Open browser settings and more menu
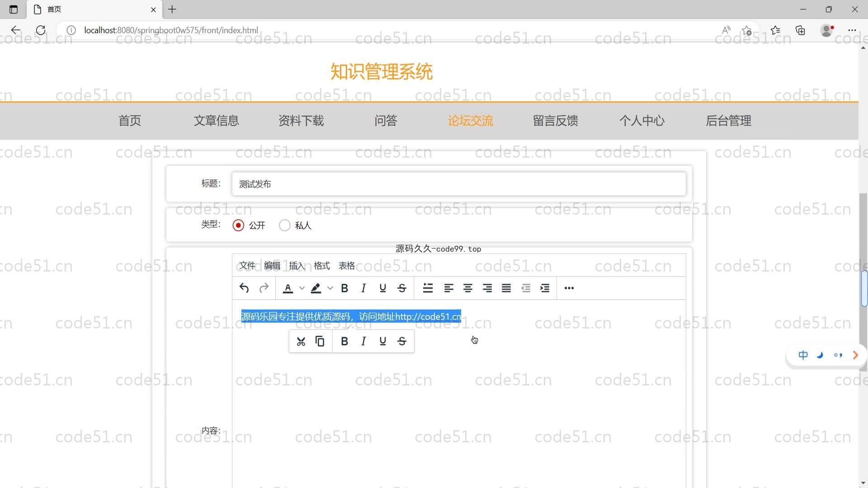This screenshot has width=868, height=488. tap(852, 30)
